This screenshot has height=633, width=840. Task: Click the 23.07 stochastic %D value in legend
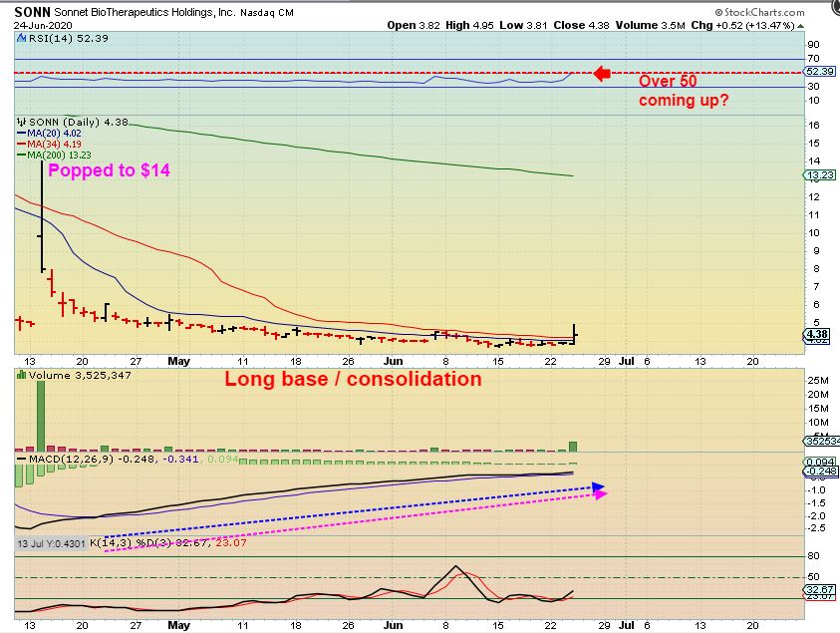coord(231,543)
